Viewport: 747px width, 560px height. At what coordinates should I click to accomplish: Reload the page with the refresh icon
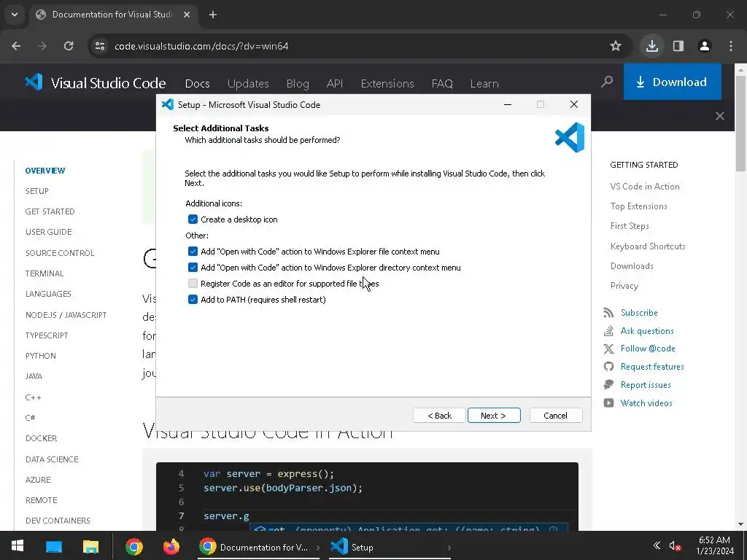[x=69, y=46]
